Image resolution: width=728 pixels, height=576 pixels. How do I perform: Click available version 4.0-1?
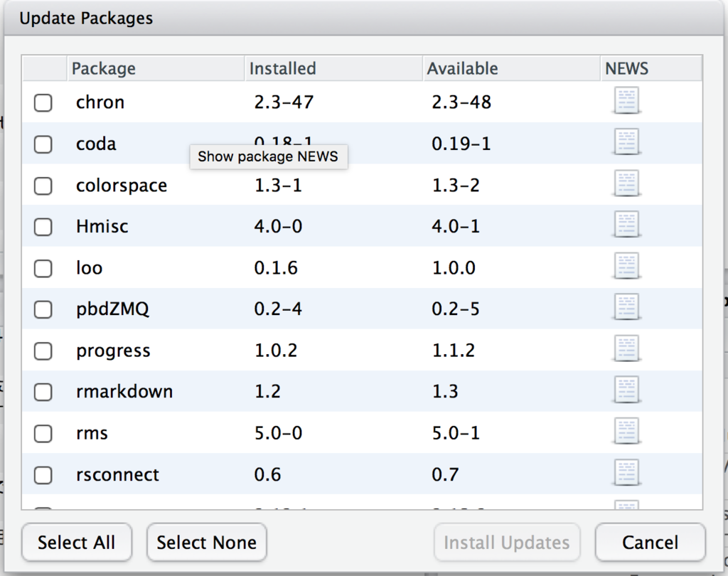pos(456,226)
